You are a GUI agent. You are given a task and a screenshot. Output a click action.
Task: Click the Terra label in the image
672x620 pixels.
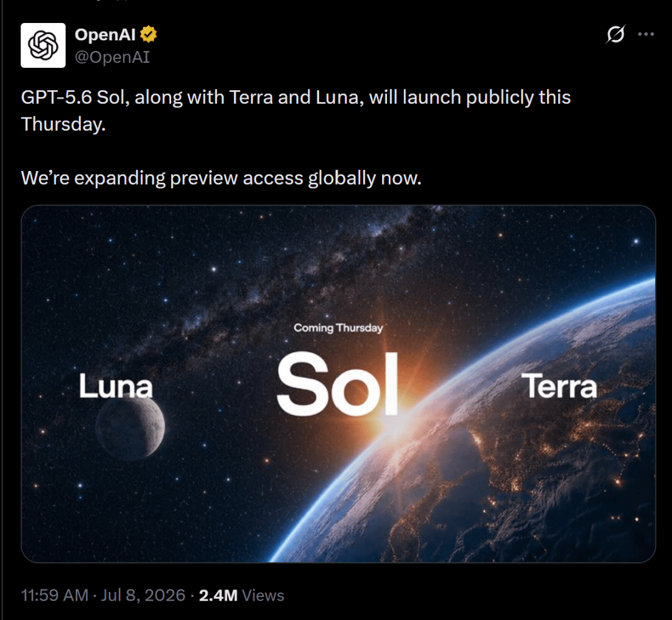559,386
